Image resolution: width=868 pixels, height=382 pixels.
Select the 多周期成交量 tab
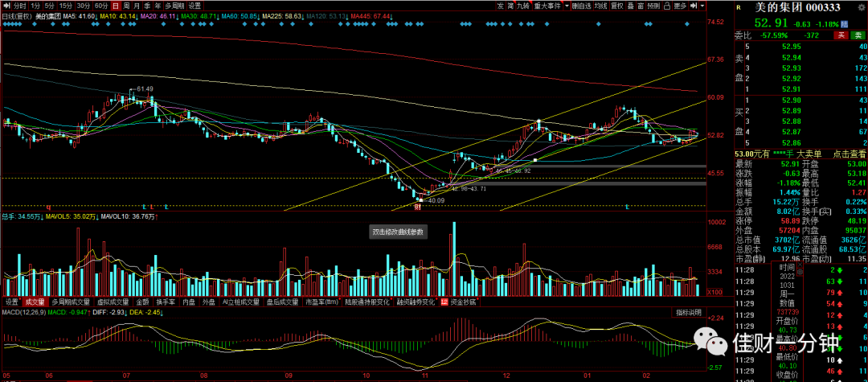coord(70,303)
